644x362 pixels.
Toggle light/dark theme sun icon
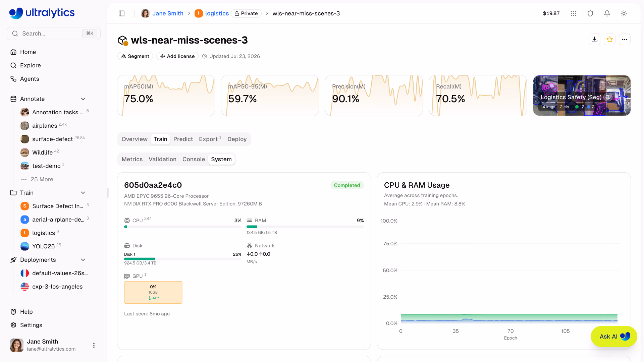[624, 13]
